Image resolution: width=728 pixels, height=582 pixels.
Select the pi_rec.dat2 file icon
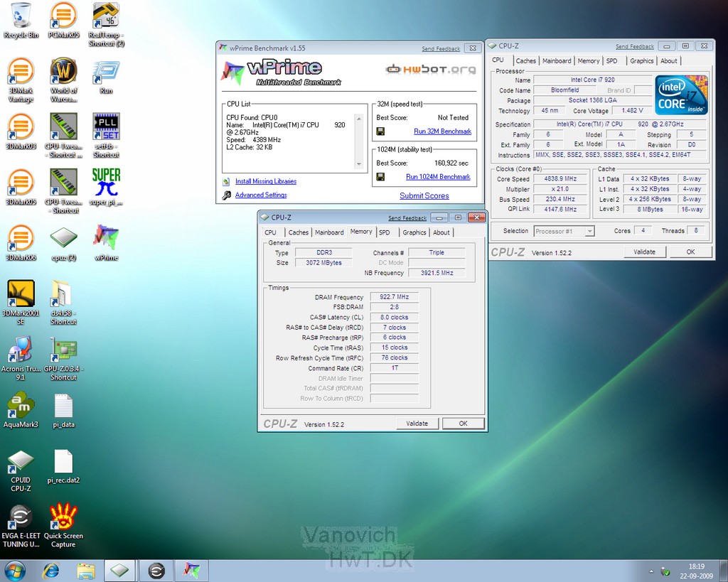(x=63, y=466)
